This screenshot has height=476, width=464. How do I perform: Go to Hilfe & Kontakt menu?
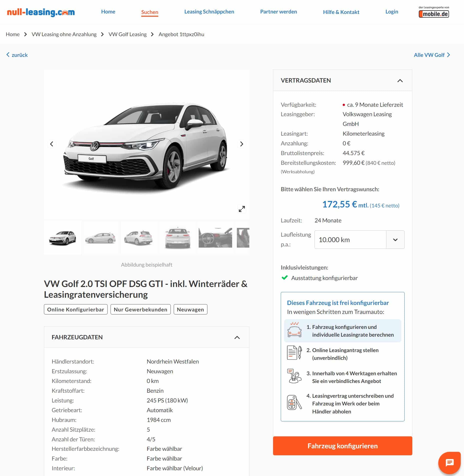[341, 12]
